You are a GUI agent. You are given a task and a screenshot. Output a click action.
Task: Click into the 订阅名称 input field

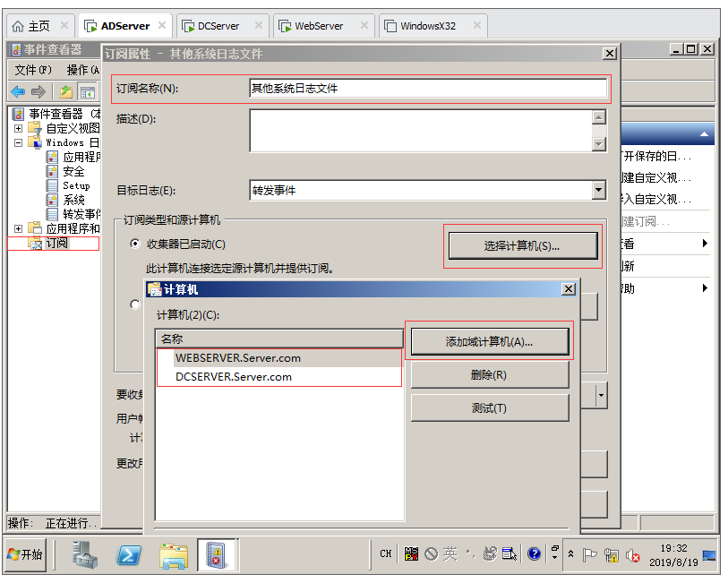[427, 88]
